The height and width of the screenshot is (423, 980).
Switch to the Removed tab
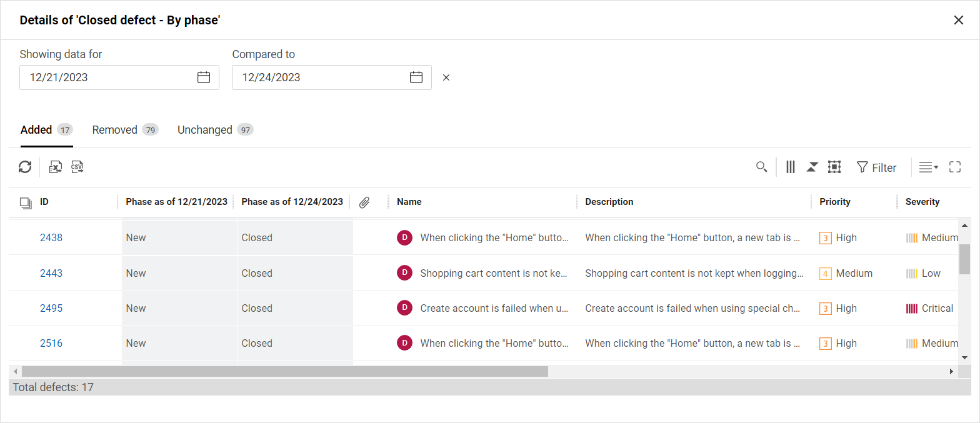(124, 130)
